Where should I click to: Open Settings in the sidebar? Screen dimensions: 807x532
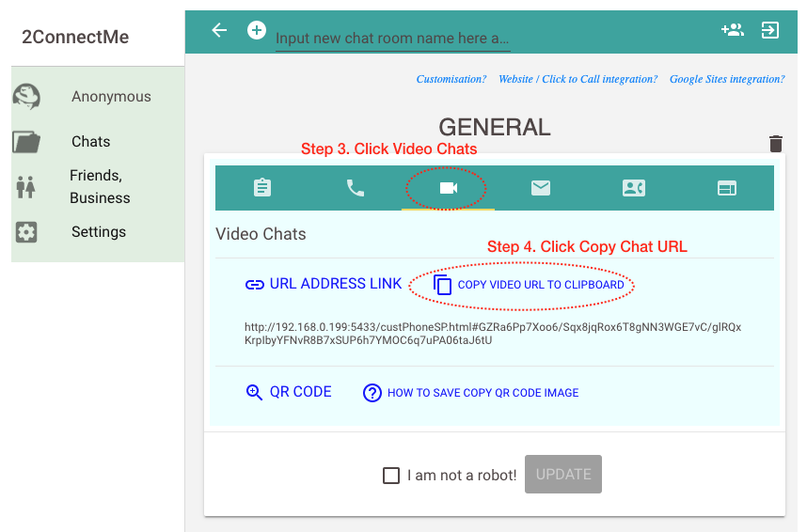click(x=98, y=232)
